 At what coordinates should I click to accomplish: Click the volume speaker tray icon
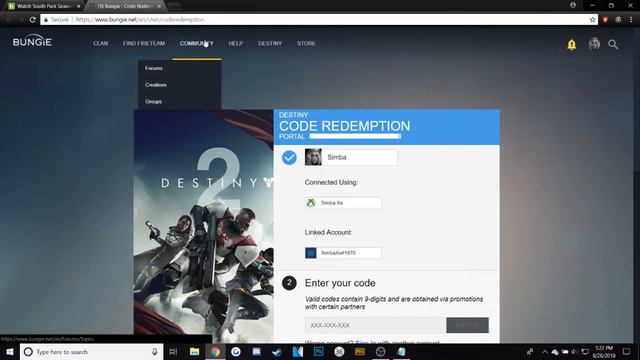point(575,352)
